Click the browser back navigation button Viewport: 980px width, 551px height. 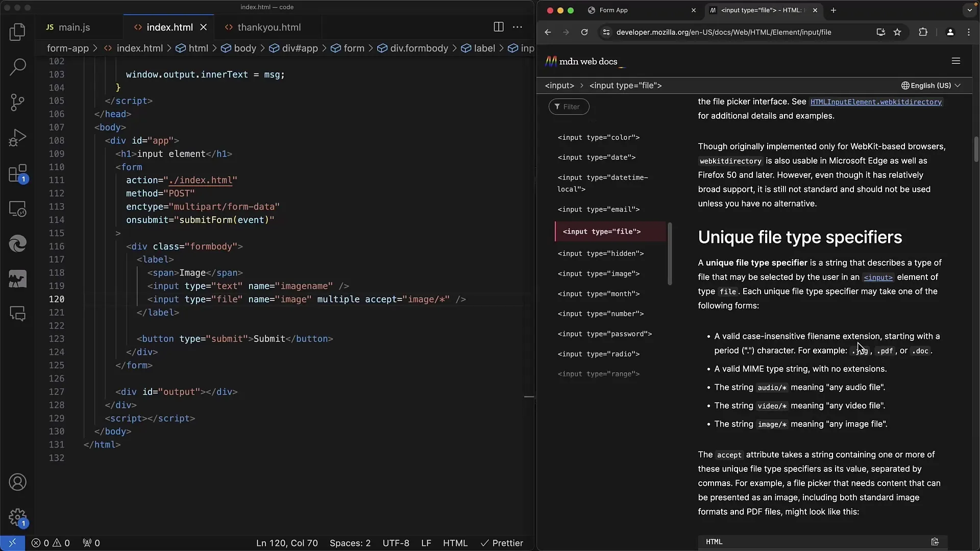(549, 32)
